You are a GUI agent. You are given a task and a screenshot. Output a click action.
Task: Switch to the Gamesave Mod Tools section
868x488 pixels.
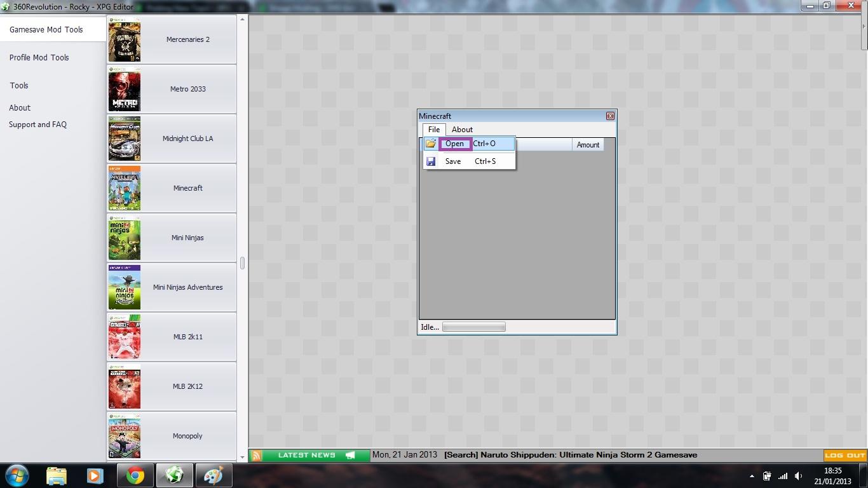coord(46,29)
